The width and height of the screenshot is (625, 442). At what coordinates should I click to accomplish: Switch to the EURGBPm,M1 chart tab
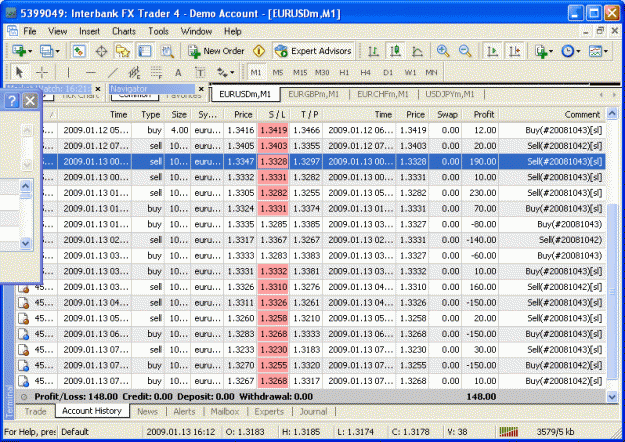(314, 94)
